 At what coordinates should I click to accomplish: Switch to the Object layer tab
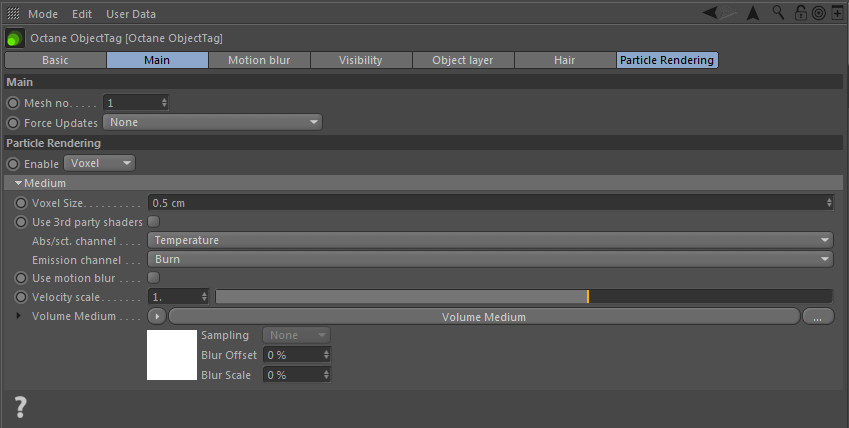(462, 60)
